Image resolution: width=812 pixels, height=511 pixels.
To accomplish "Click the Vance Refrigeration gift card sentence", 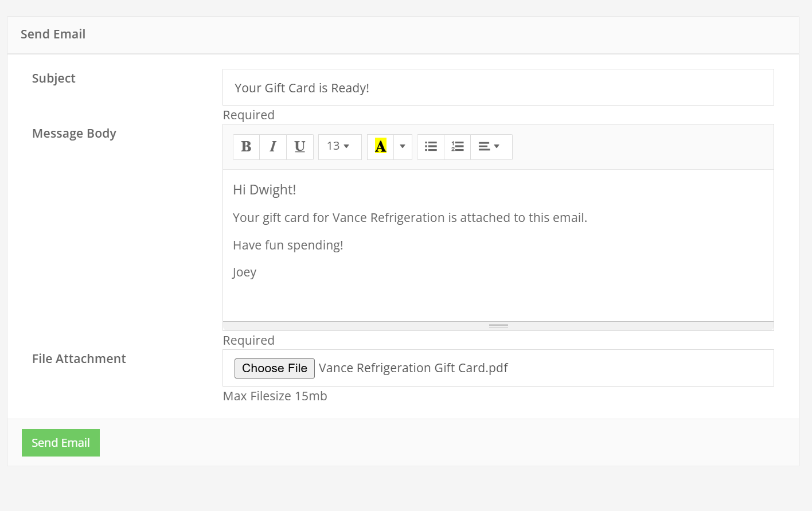I will click(x=409, y=218).
